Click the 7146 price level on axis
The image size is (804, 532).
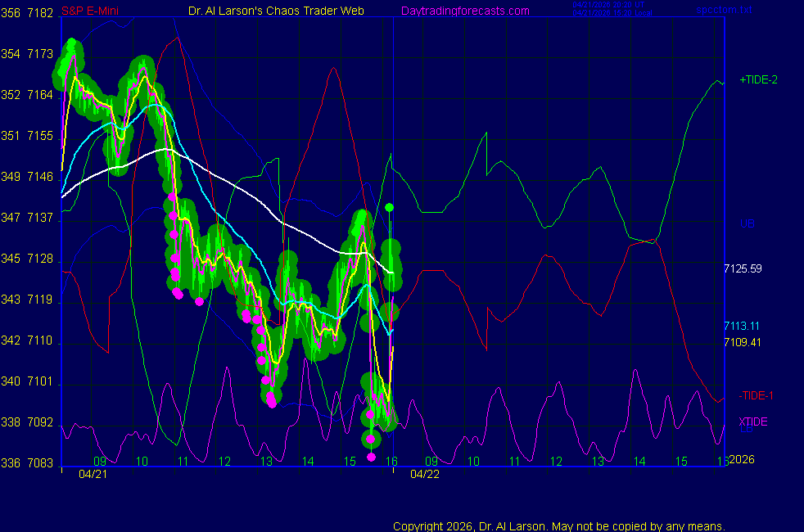[x=40, y=177]
